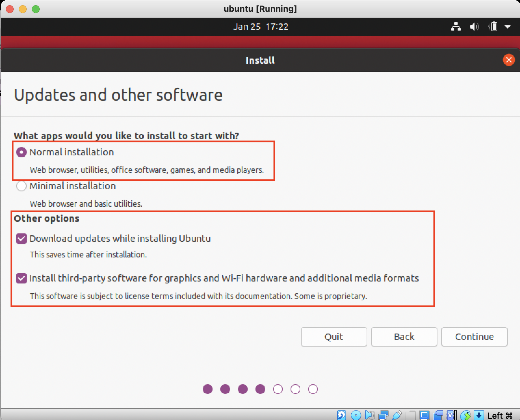Click the VirtualBox mouse integration icon
The image size is (520, 420).
coord(465,415)
